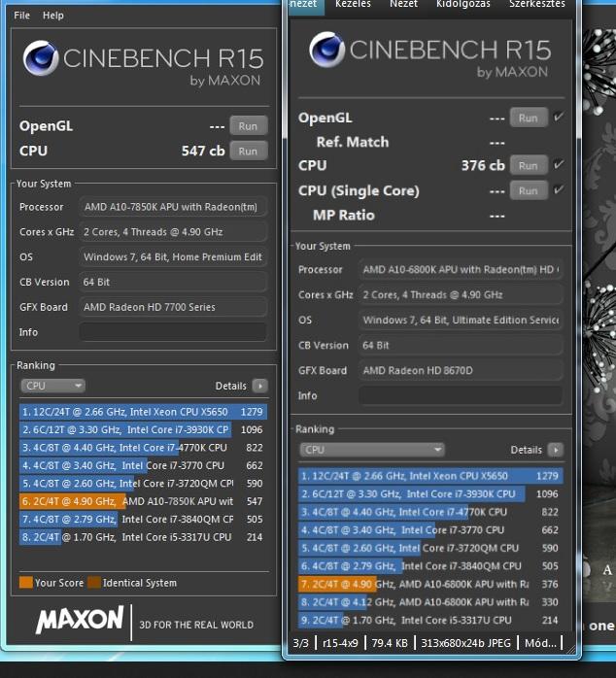
Task: Click the r15-4x9 file name in status bar
Action: (x=340, y=643)
